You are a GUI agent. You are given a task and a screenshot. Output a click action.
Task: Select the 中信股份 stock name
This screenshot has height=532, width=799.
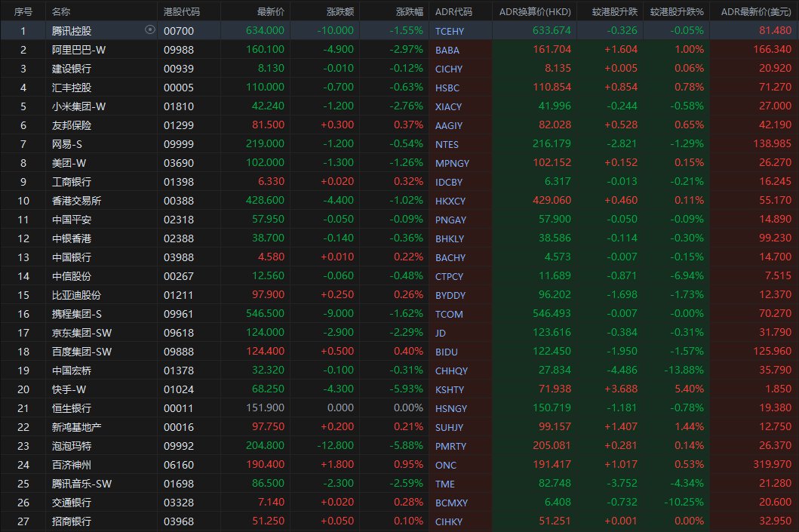click(x=72, y=275)
